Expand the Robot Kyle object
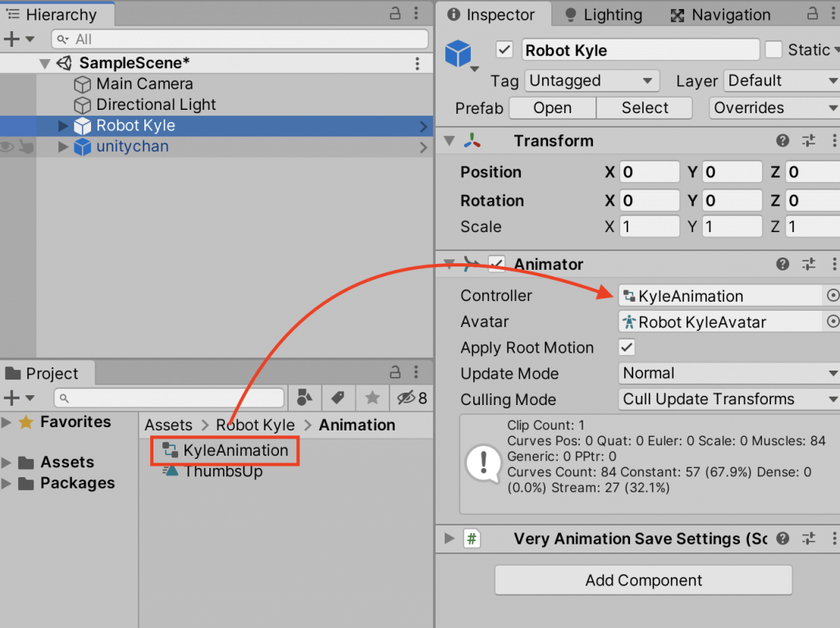Image resolution: width=840 pixels, height=628 pixels. (62, 125)
